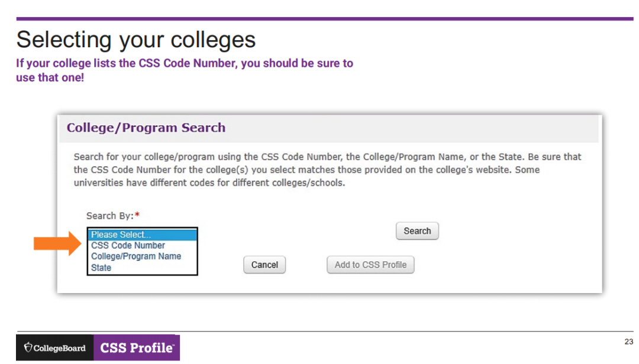Click slide page number 23
The image size is (639, 364).
tap(628, 342)
